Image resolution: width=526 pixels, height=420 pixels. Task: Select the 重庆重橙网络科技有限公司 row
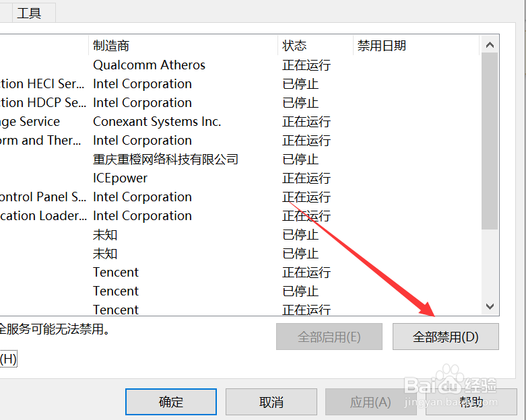click(x=240, y=160)
